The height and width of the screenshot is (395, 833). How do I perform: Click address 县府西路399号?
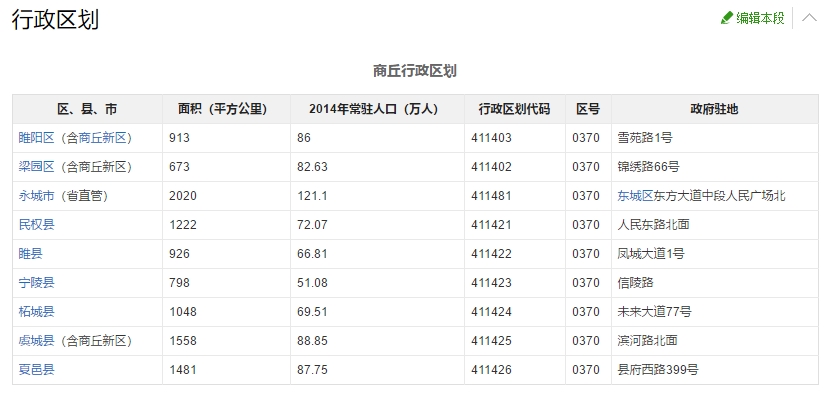tap(658, 370)
